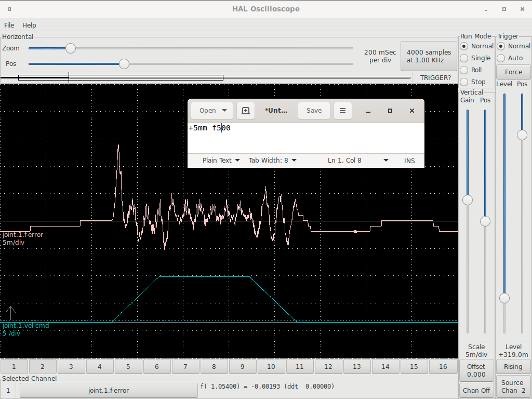Open the Open dropdown in text editor
The width and height of the screenshot is (532, 399).
(212, 111)
